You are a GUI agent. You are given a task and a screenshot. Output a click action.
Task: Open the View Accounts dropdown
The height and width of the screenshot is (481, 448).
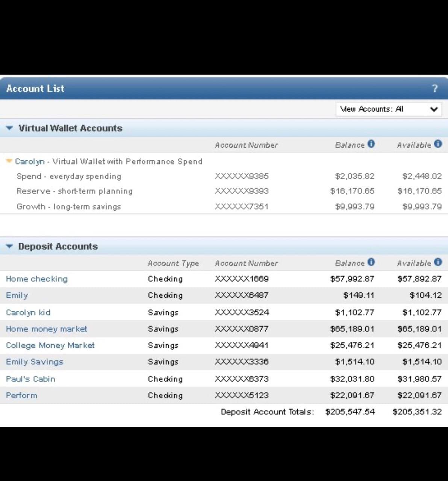tap(389, 109)
